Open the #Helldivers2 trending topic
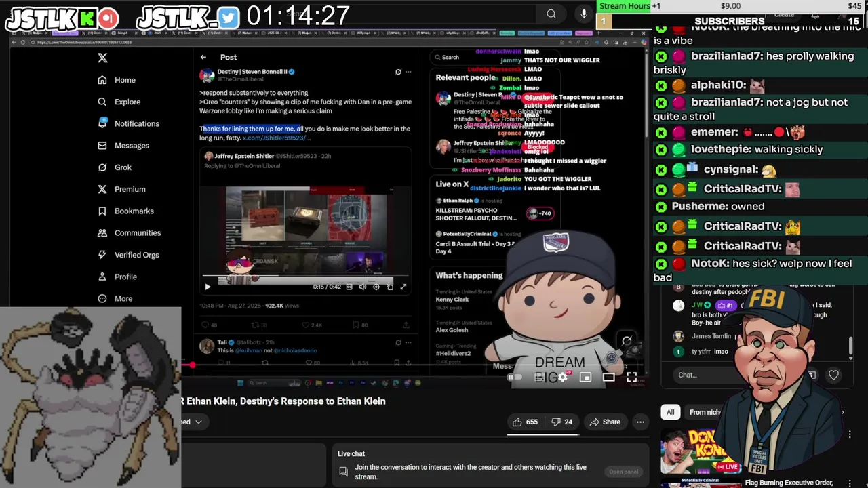This screenshot has width=868, height=488. coord(453,353)
